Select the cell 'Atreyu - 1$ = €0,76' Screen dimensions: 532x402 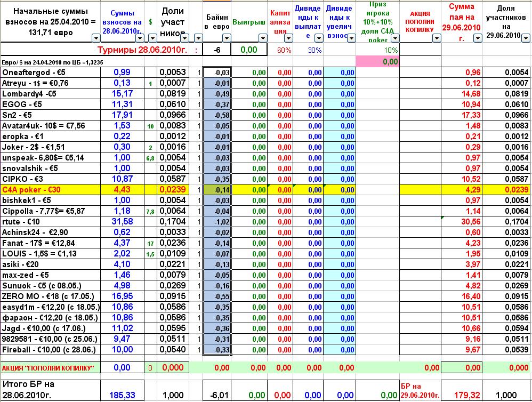pyautogui.click(x=51, y=83)
